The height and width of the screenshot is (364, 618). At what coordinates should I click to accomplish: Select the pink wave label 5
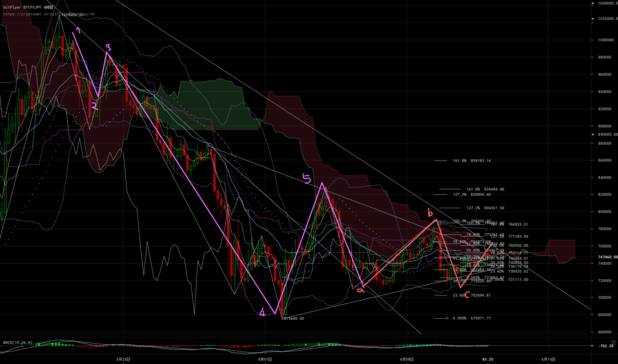306,178
